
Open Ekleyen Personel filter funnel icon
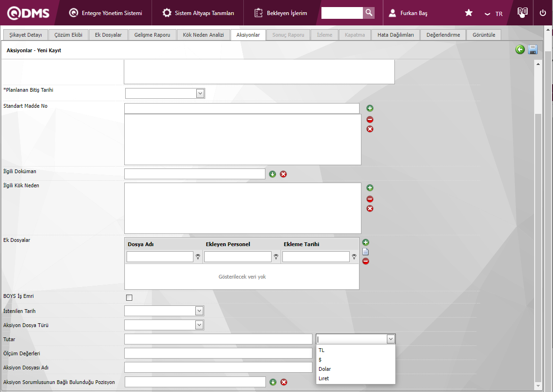pyautogui.click(x=276, y=257)
